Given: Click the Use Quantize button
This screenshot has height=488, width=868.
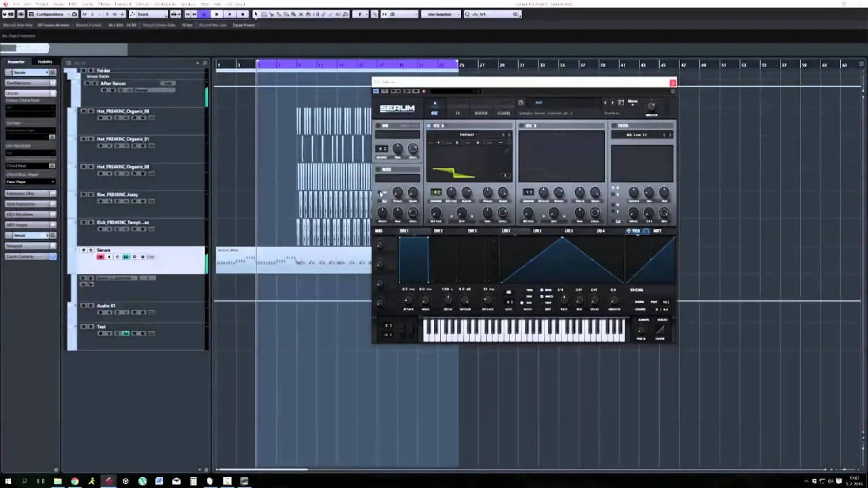Looking at the screenshot, I should click(x=439, y=14).
